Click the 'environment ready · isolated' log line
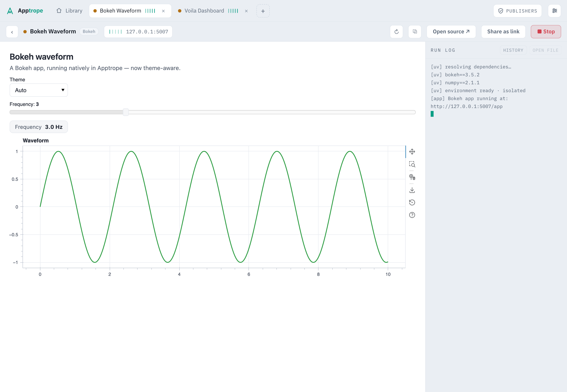The height and width of the screenshot is (392, 567). (x=478, y=90)
